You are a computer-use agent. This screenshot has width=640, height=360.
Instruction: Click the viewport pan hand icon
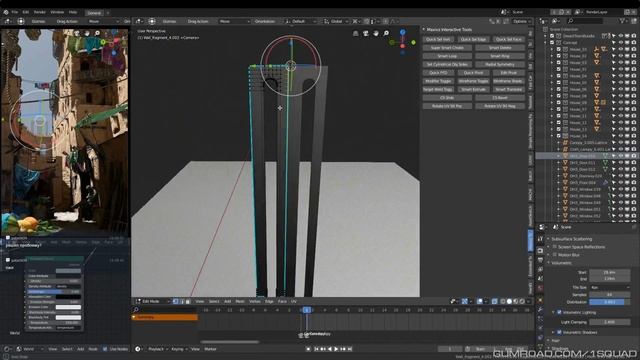pyautogui.click(x=376, y=33)
